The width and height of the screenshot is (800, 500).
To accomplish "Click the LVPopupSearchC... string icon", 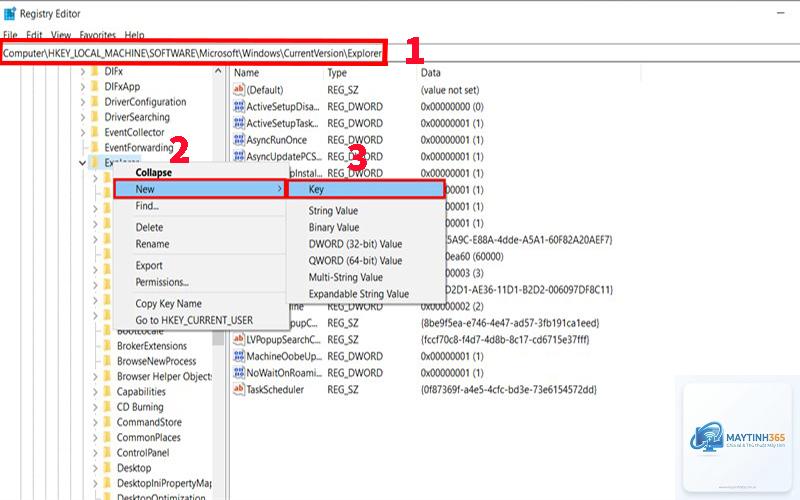I will click(239, 339).
